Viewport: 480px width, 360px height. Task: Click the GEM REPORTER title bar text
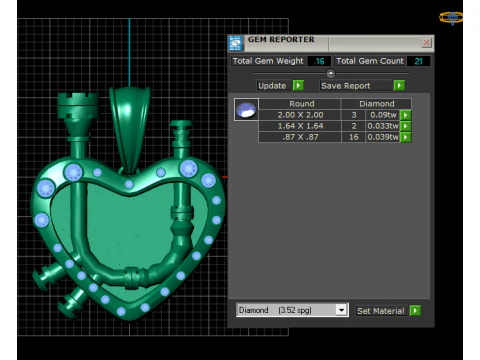click(281, 39)
